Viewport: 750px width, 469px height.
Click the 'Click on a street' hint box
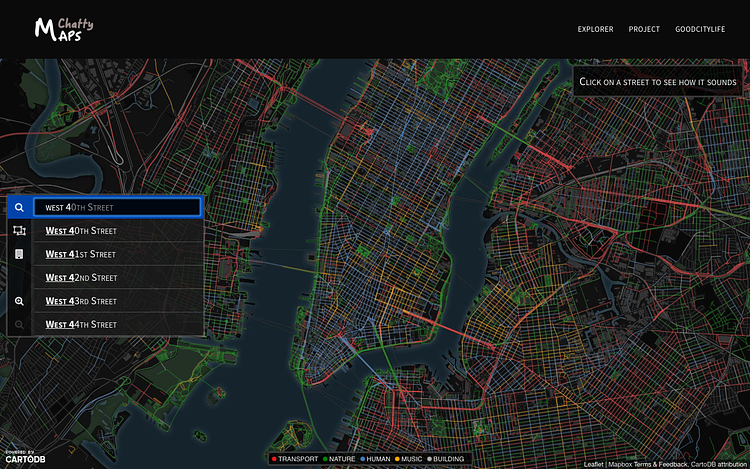[x=658, y=82]
